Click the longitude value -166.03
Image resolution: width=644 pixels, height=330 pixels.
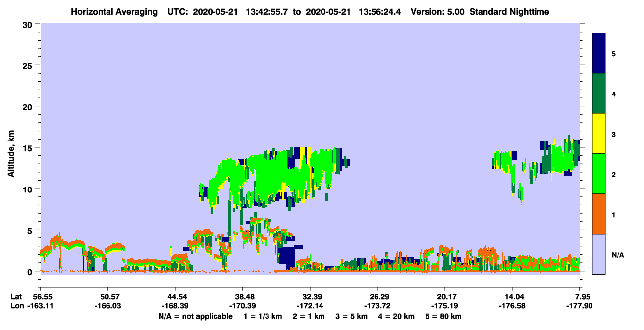coord(107,306)
